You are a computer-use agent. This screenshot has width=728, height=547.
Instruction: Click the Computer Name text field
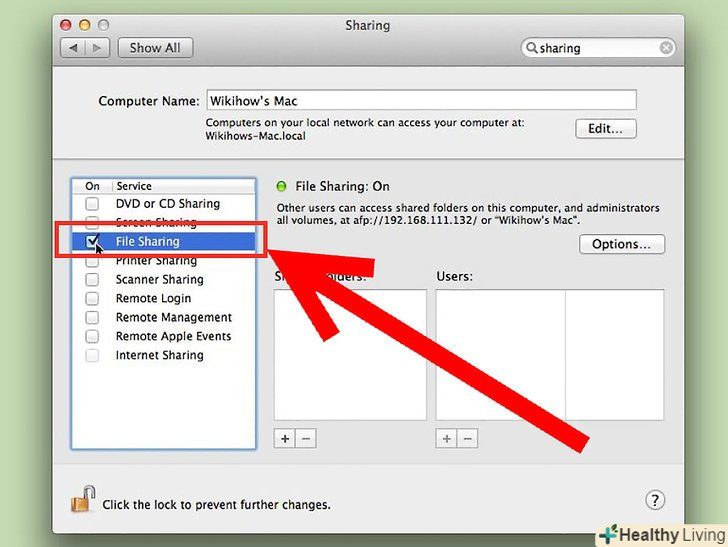pyautogui.click(x=421, y=100)
